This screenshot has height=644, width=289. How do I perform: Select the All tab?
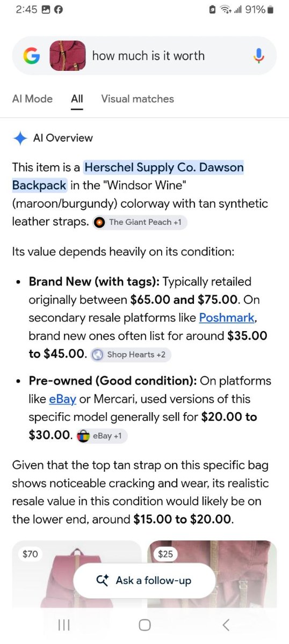coord(77,99)
